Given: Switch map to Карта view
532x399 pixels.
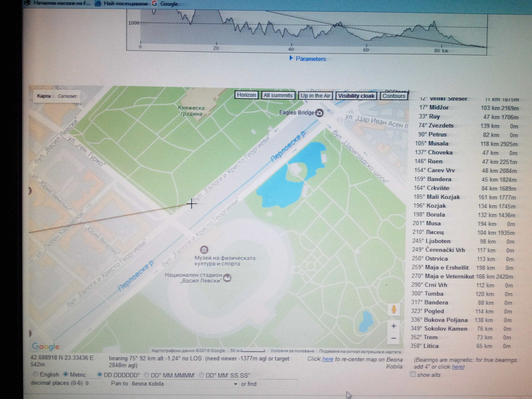Looking at the screenshot, I should click(44, 96).
